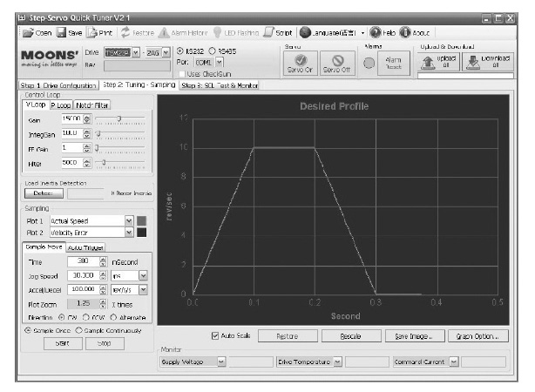Click the FF Gain spinner arrows

pos(87,148)
